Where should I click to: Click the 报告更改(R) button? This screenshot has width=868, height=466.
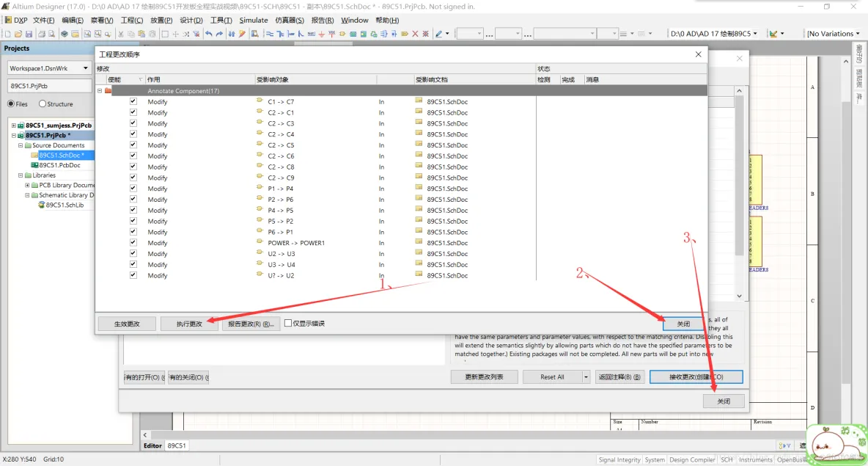pos(251,324)
